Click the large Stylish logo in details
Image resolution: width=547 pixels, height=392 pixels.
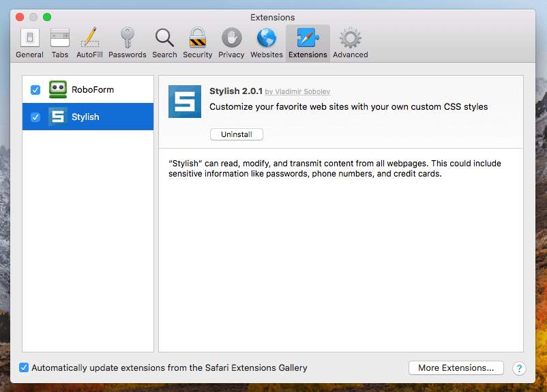(185, 102)
